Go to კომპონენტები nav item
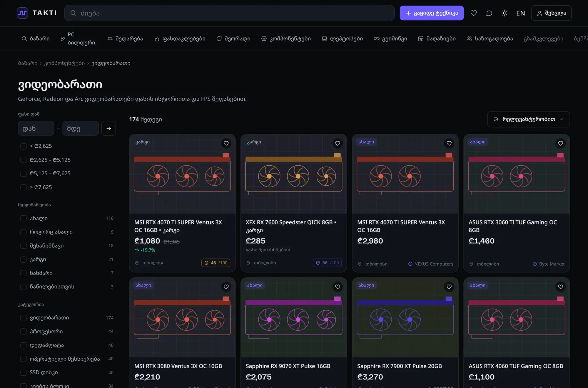The image size is (588, 388). (x=286, y=39)
